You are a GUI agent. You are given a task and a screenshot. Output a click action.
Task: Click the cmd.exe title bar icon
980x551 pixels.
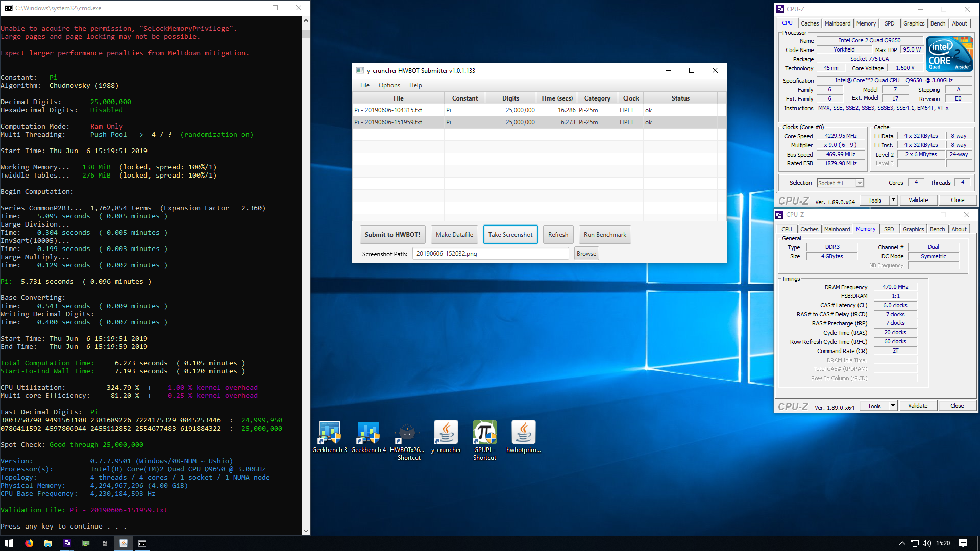(8, 8)
